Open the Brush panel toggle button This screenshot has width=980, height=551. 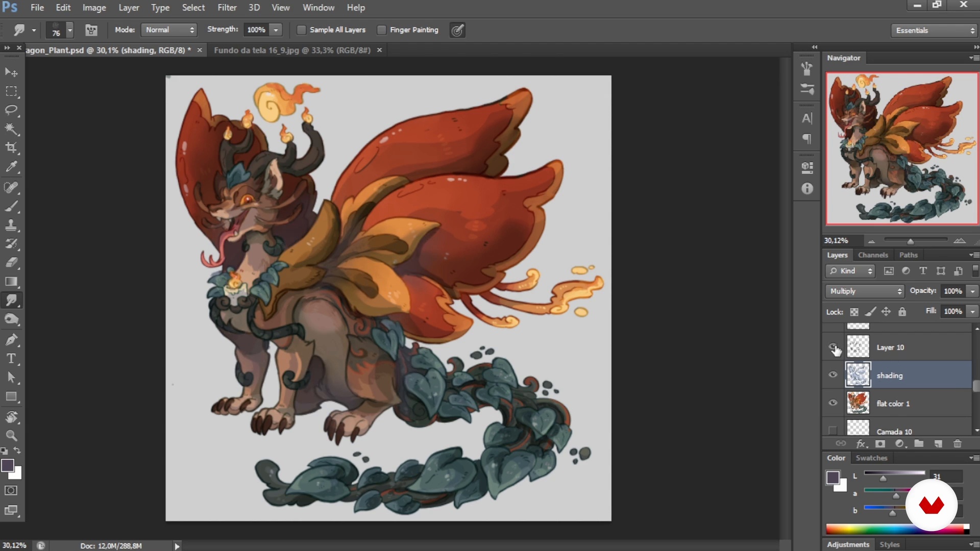(91, 30)
